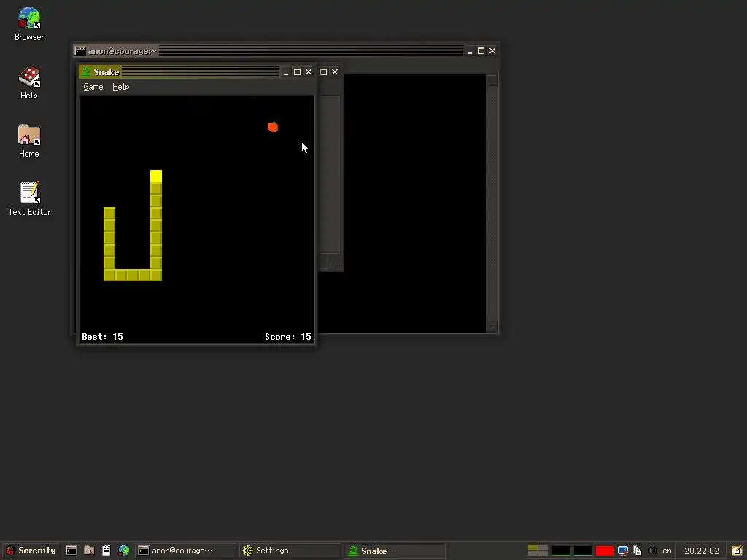Image resolution: width=747 pixels, height=560 pixels.
Task: Click the terminal scrollbar up arrow
Action: (x=492, y=80)
